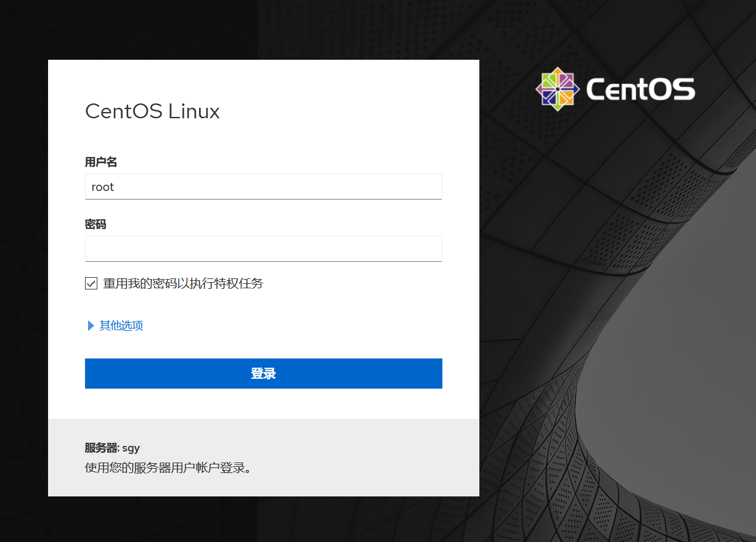Click the CentOS pinwheel logo icon
This screenshot has height=542, width=756.
[558, 89]
